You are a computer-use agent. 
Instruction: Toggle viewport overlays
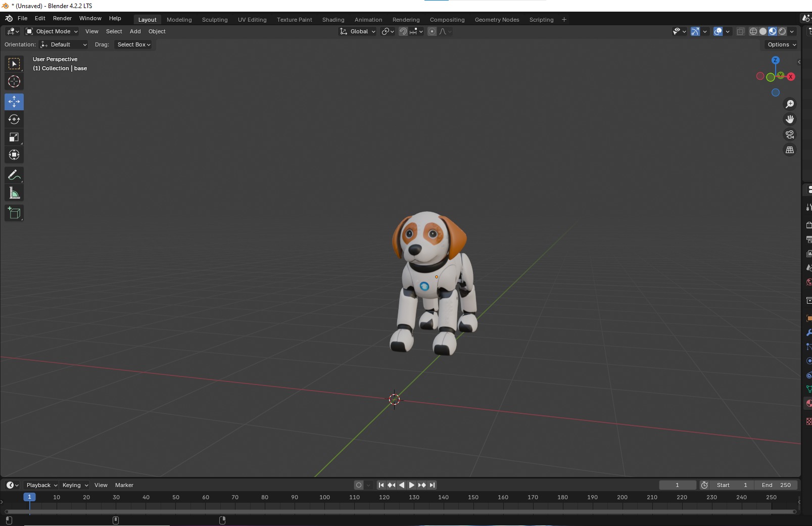pyautogui.click(x=718, y=31)
